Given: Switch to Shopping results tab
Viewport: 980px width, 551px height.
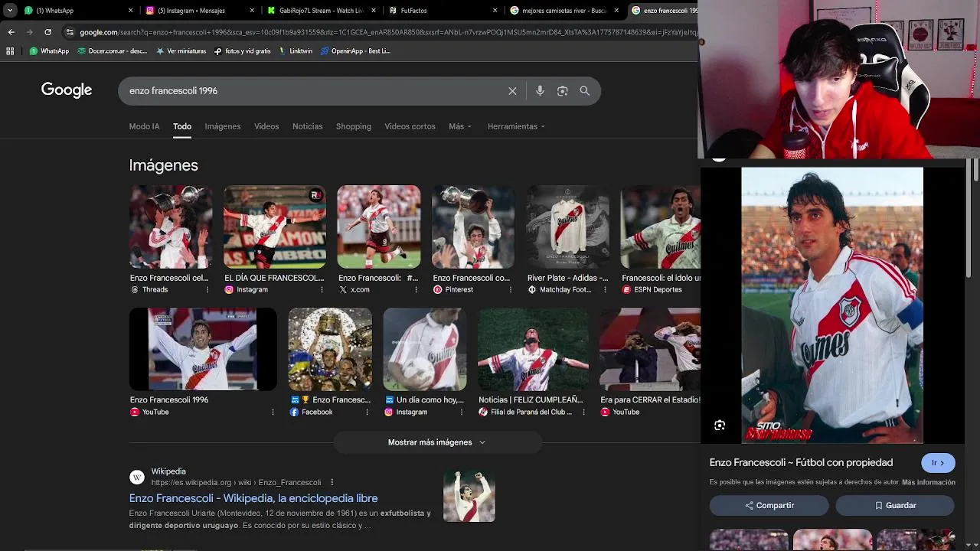Looking at the screenshot, I should [x=354, y=126].
